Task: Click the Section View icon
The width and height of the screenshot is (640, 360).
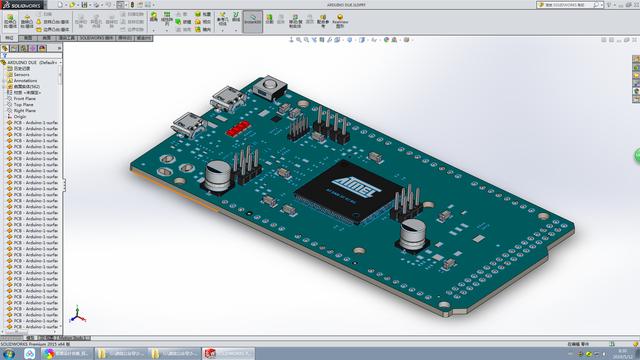Action: click(x=322, y=40)
